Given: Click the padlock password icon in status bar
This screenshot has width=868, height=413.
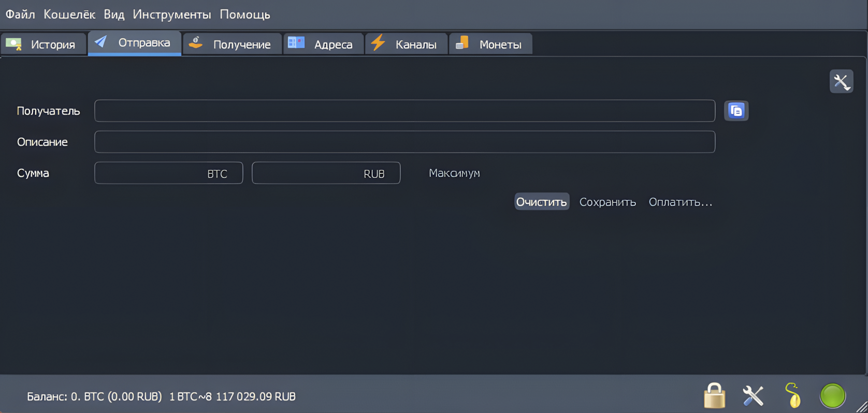Looking at the screenshot, I should click(x=714, y=396).
